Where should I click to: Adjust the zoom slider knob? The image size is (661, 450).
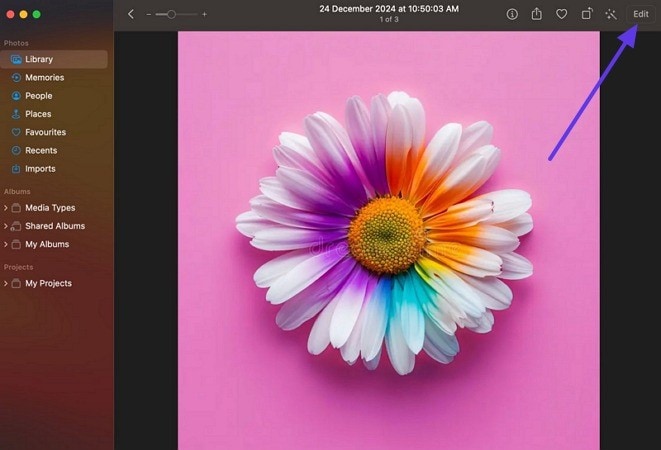171,14
